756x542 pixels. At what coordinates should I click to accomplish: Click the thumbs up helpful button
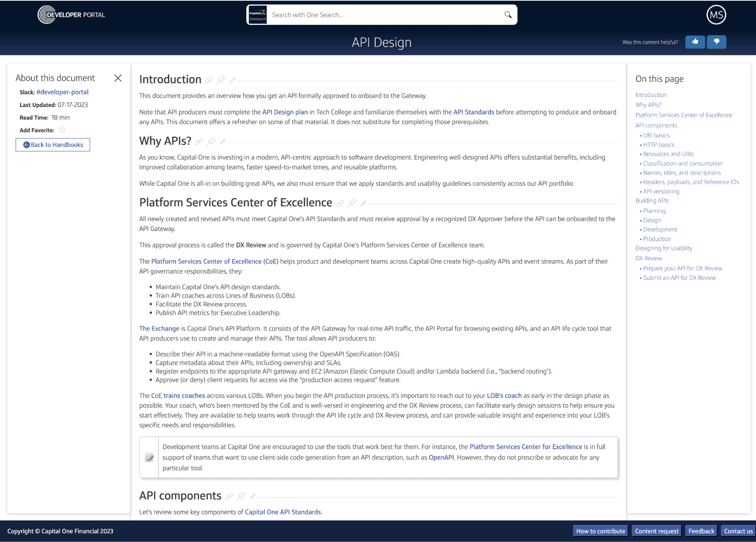pos(695,41)
